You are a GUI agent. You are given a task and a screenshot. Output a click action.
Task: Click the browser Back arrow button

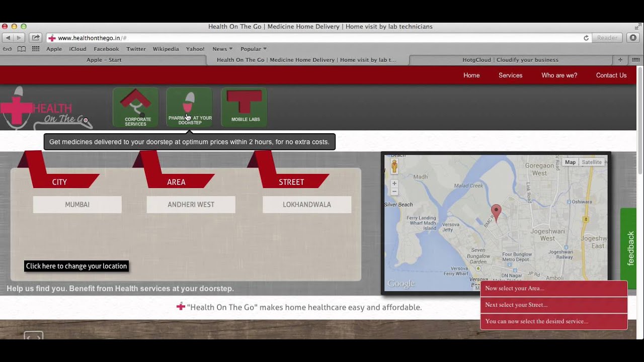click(x=8, y=38)
